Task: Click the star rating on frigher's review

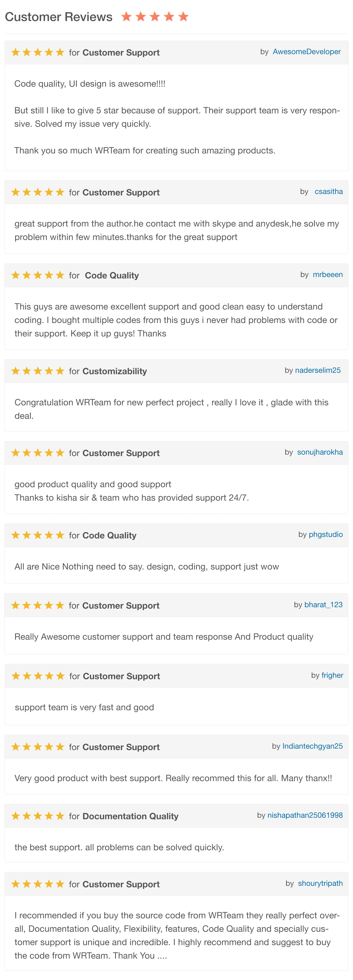Action: click(38, 676)
